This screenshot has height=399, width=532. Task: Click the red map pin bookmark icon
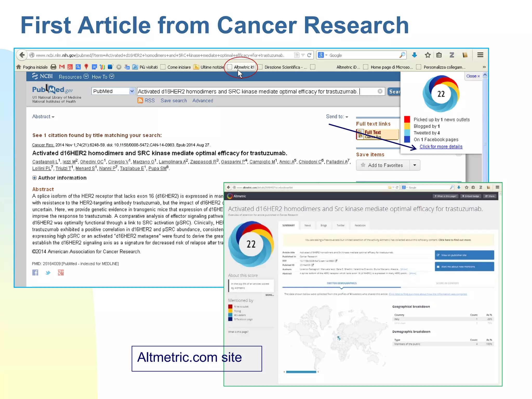tap(86, 67)
